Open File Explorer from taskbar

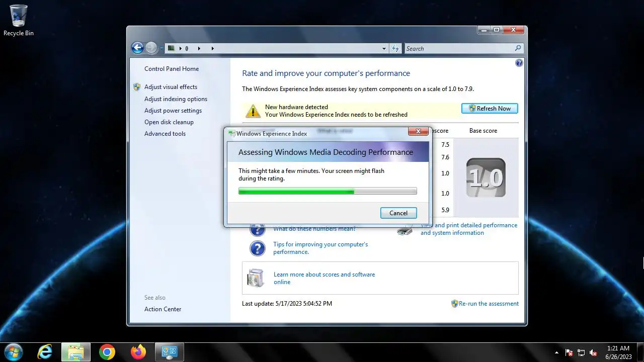(76, 352)
